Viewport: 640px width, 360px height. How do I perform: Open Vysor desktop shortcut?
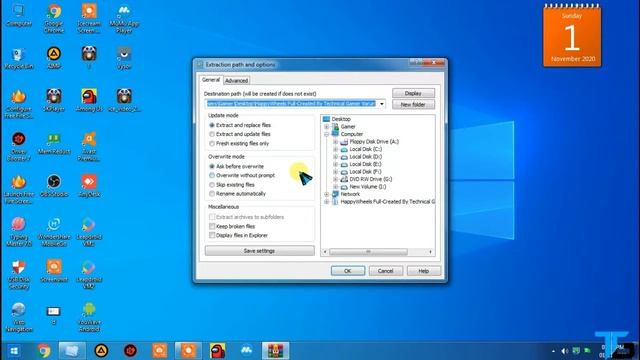click(x=124, y=58)
